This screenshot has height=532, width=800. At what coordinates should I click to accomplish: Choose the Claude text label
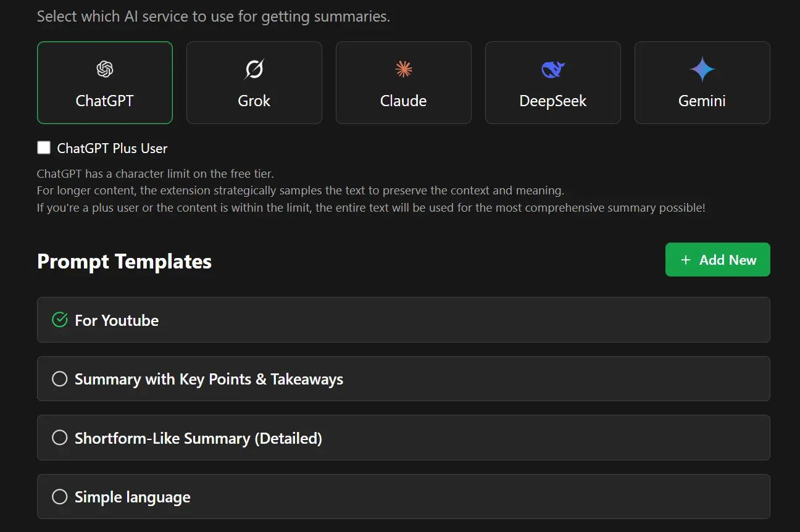pyautogui.click(x=404, y=101)
